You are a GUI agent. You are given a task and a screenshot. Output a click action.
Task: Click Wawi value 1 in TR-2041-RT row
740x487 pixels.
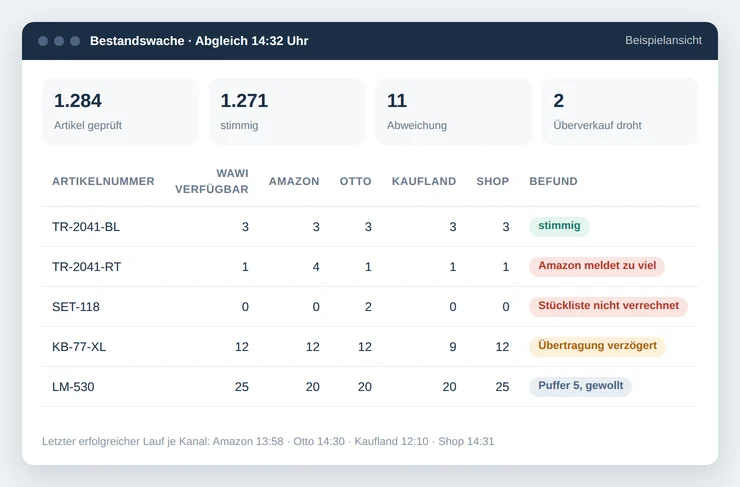(245, 267)
